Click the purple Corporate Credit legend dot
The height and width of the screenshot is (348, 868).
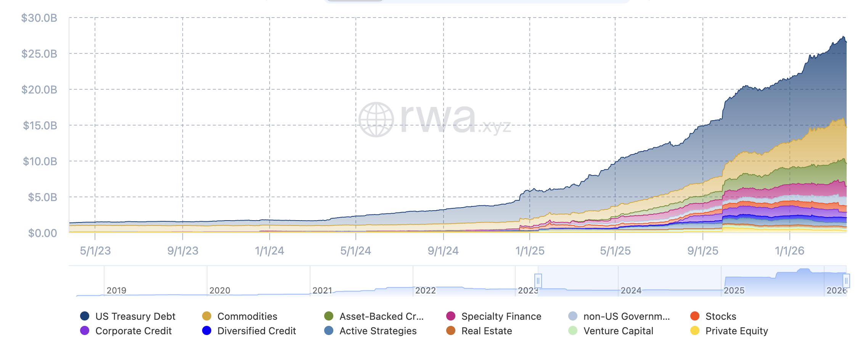(x=85, y=330)
